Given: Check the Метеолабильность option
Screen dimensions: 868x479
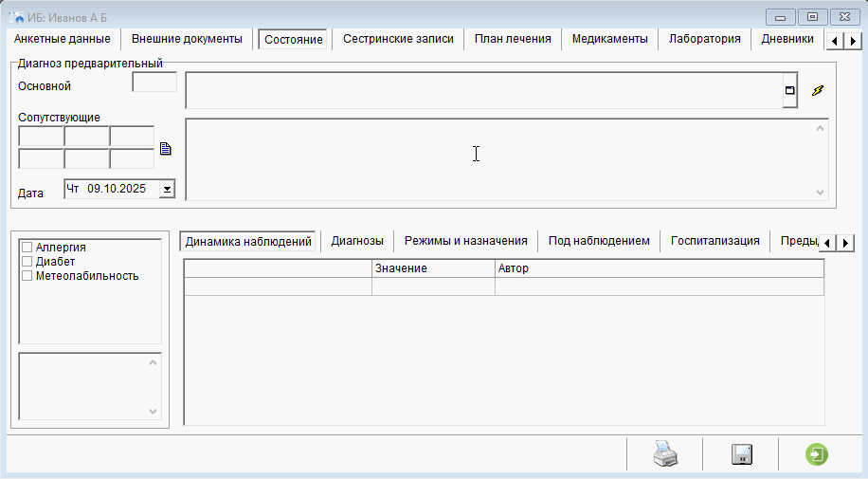Looking at the screenshot, I should [x=27, y=275].
